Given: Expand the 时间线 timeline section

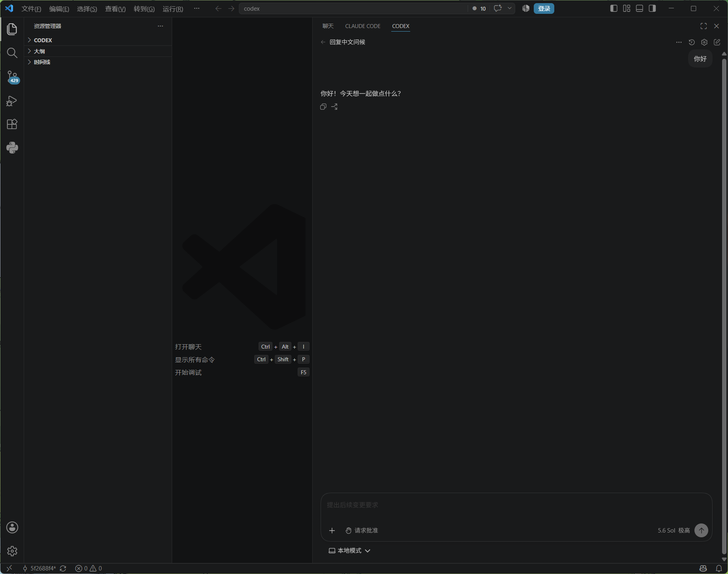Looking at the screenshot, I should coord(98,62).
